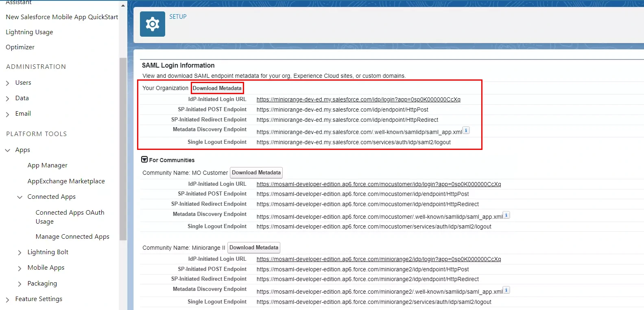
Task: Select Mobile Apps tree item
Action: tap(46, 268)
